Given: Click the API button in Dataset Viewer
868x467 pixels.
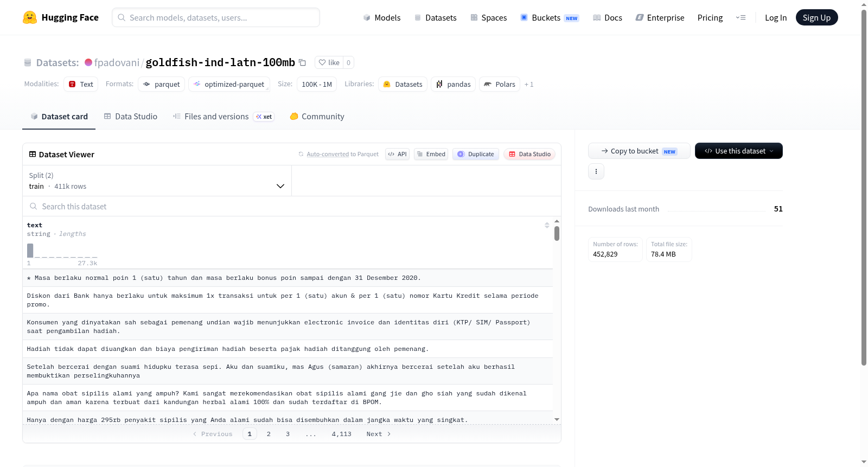Looking at the screenshot, I should tap(397, 154).
